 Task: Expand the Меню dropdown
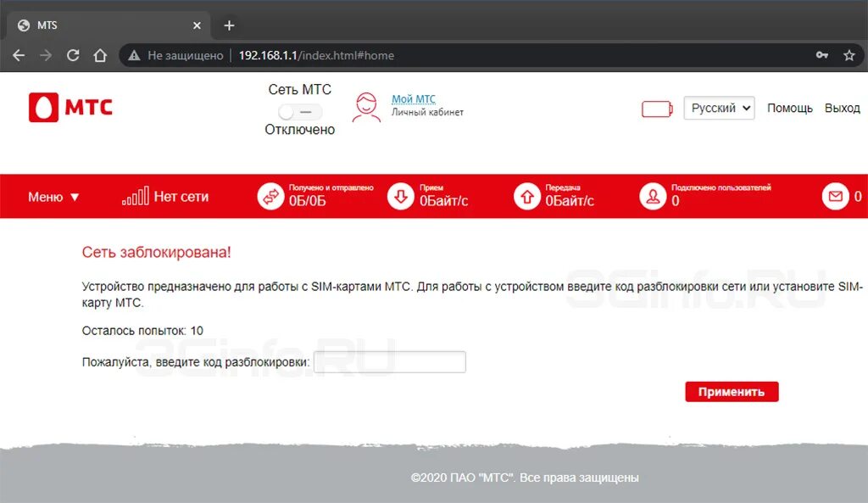[x=53, y=197]
